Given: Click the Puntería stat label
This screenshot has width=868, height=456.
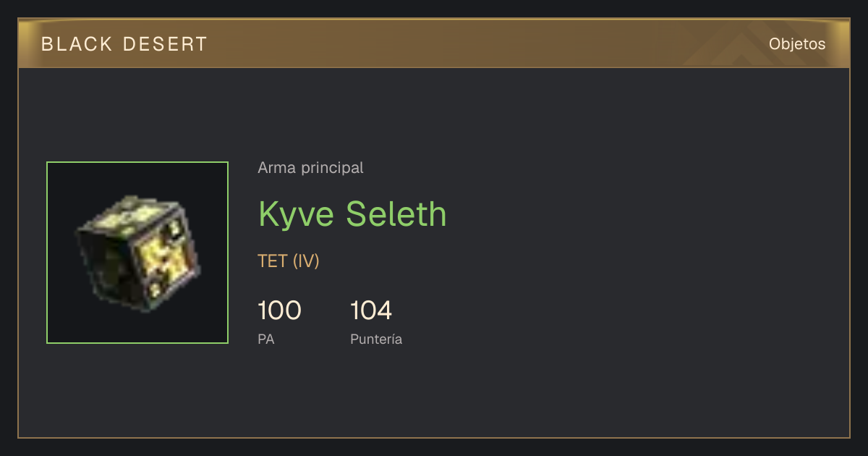Looking at the screenshot, I should coord(376,339).
